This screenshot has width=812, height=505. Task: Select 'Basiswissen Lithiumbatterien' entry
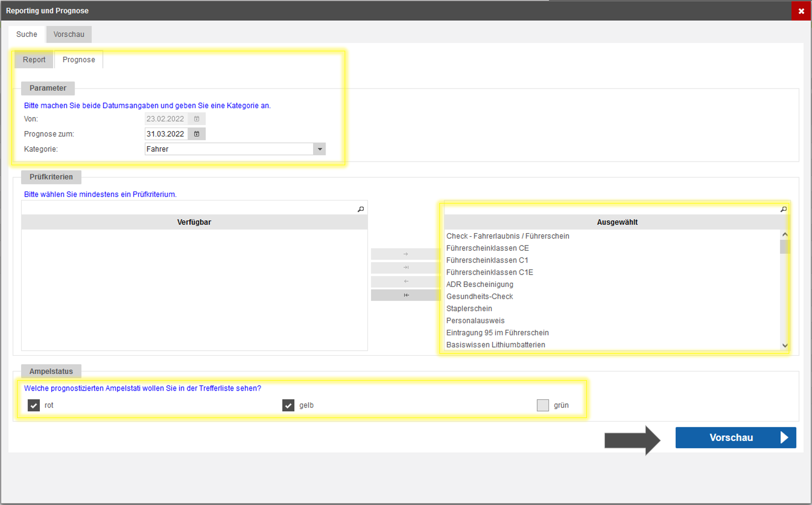(x=496, y=344)
